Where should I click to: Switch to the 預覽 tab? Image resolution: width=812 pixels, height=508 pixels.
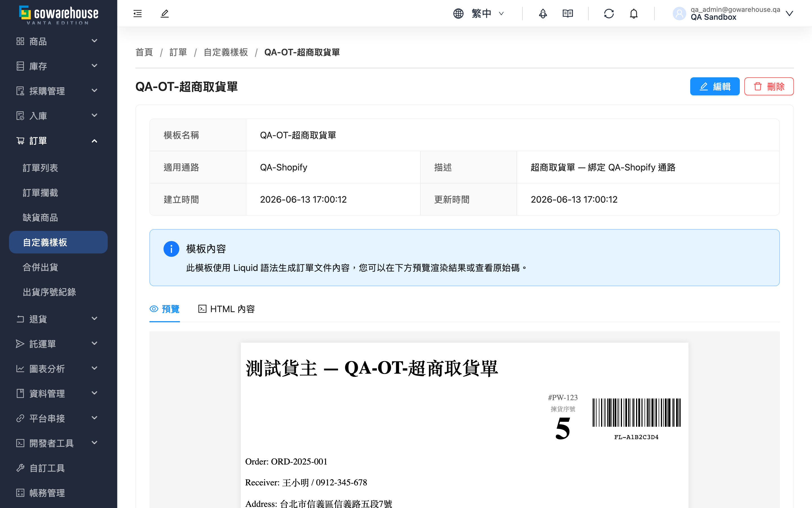click(x=164, y=309)
